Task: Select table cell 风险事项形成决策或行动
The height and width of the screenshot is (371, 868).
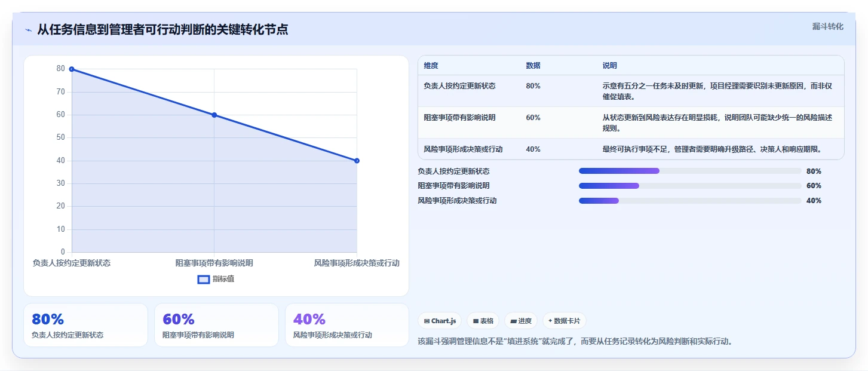Action: click(463, 149)
